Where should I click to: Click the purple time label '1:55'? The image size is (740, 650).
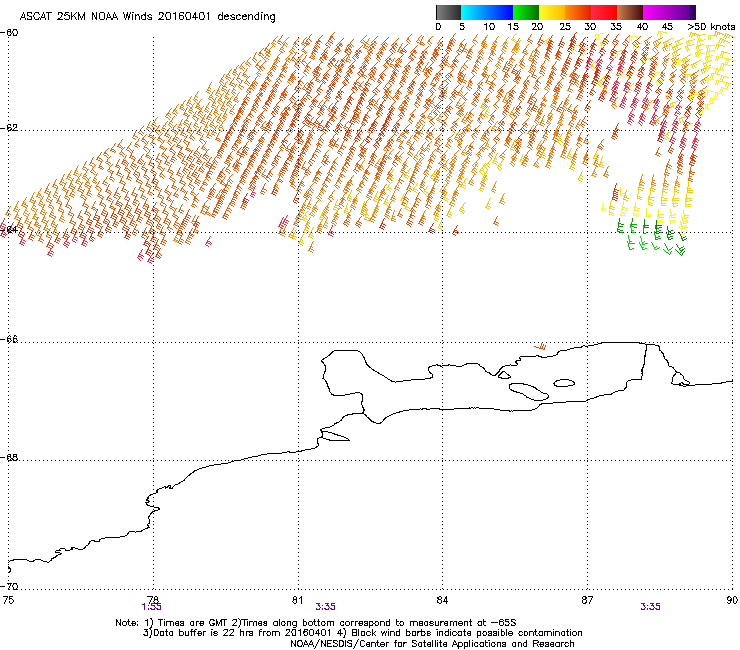(151, 607)
